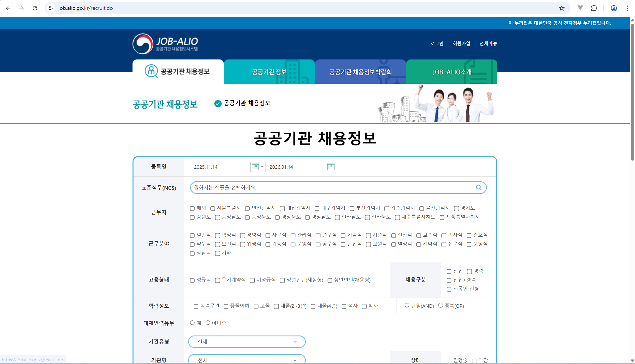
Task: Check the 신입 recruitment category checkbox
Action: coord(449,271)
